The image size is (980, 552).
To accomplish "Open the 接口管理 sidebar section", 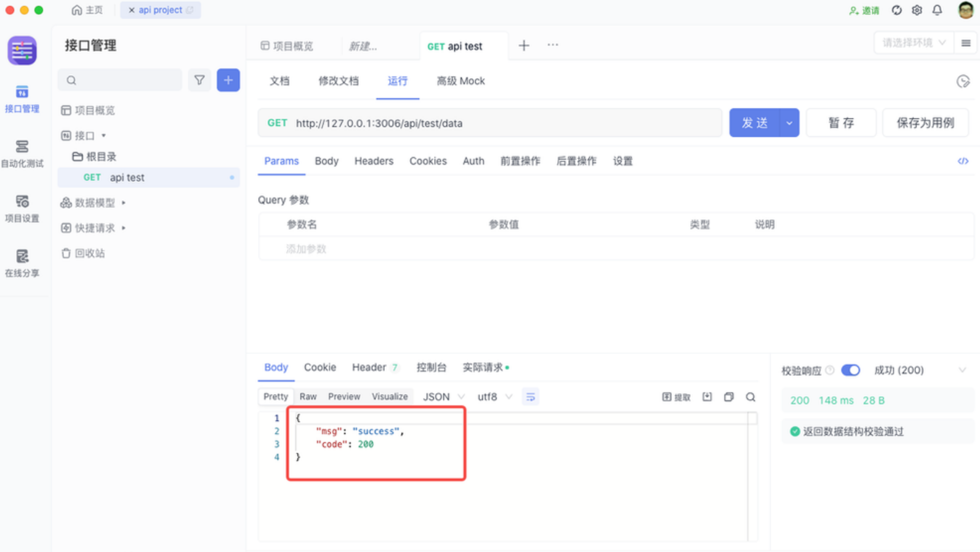I will pos(22,99).
